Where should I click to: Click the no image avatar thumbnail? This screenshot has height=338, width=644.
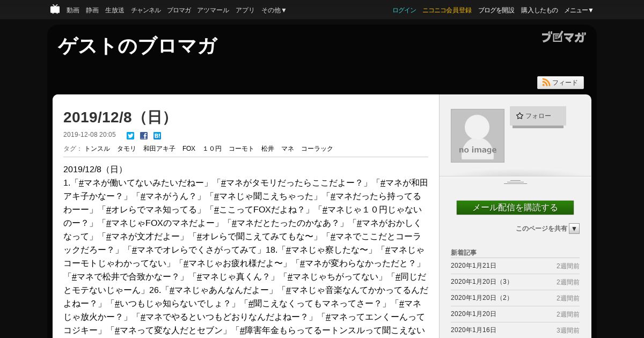click(478, 136)
